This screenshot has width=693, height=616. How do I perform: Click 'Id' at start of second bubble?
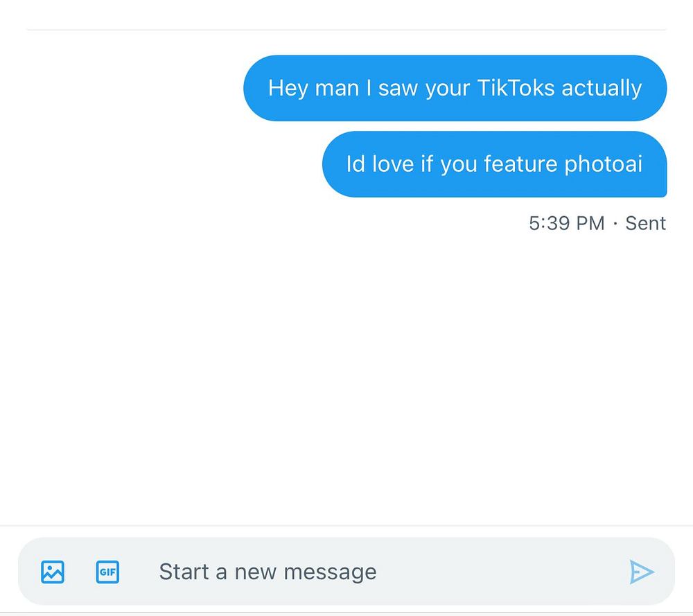356,164
